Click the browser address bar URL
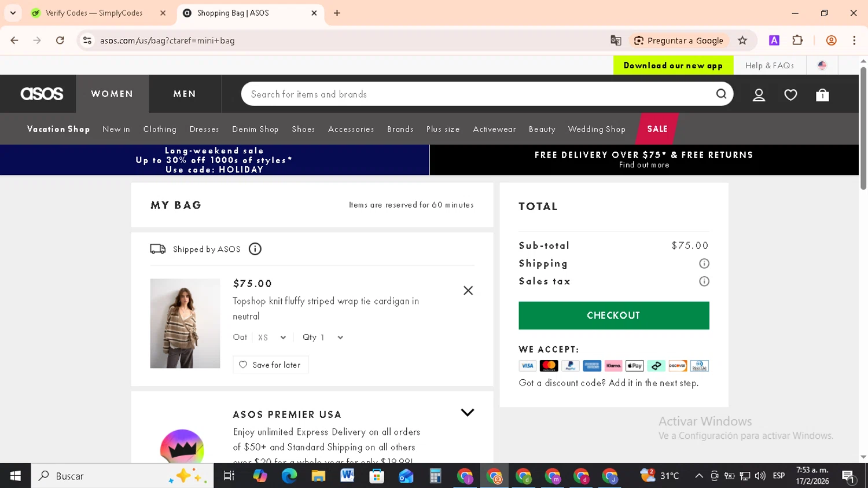The width and height of the screenshot is (868, 488). coord(167,41)
